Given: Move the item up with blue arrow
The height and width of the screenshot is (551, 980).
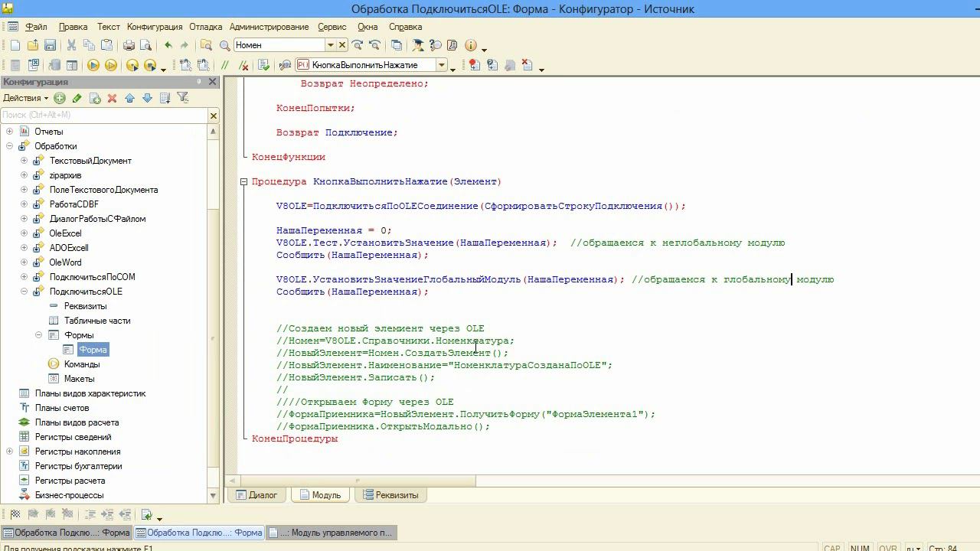Looking at the screenshot, I should pos(129,98).
